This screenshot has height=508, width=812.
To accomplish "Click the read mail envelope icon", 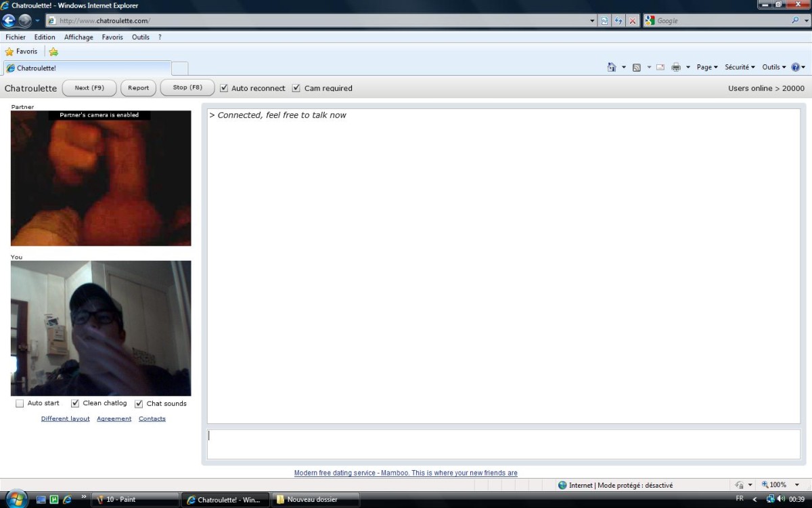I will pyautogui.click(x=660, y=67).
